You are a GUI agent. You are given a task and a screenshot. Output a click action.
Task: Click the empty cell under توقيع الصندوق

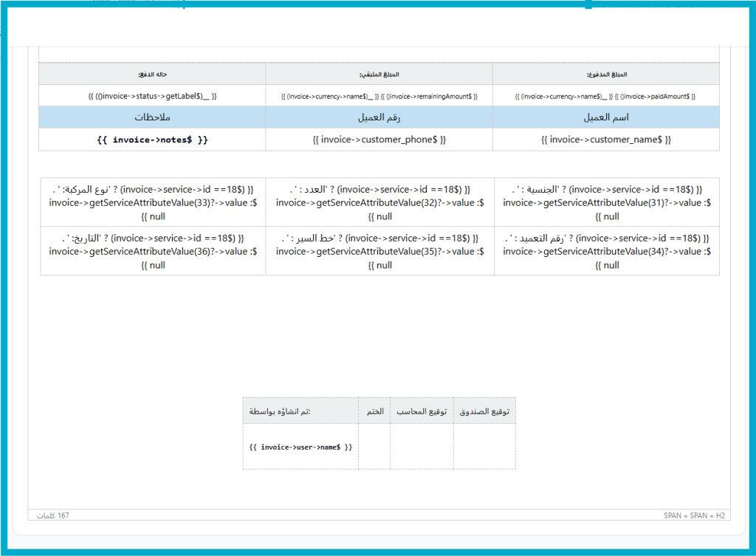pos(484,446)
